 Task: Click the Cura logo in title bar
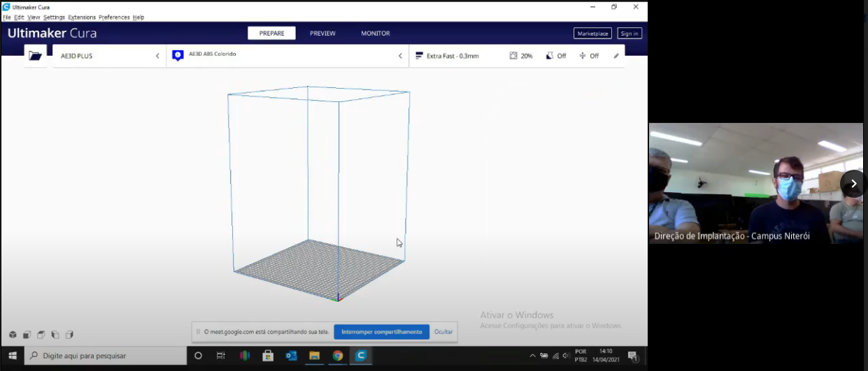coord(6,6)
